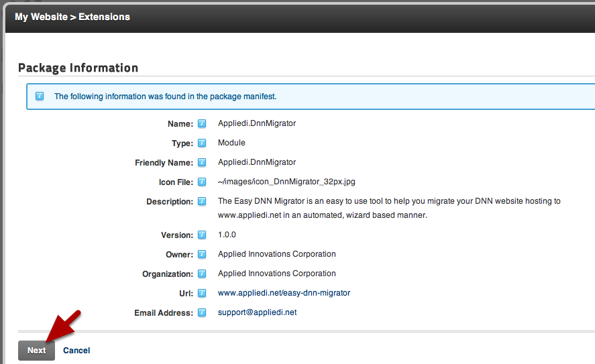Viewport: 595px width, 364px height.
Task: Click the 'Email Address:' field label
Action: pos(164,313)
